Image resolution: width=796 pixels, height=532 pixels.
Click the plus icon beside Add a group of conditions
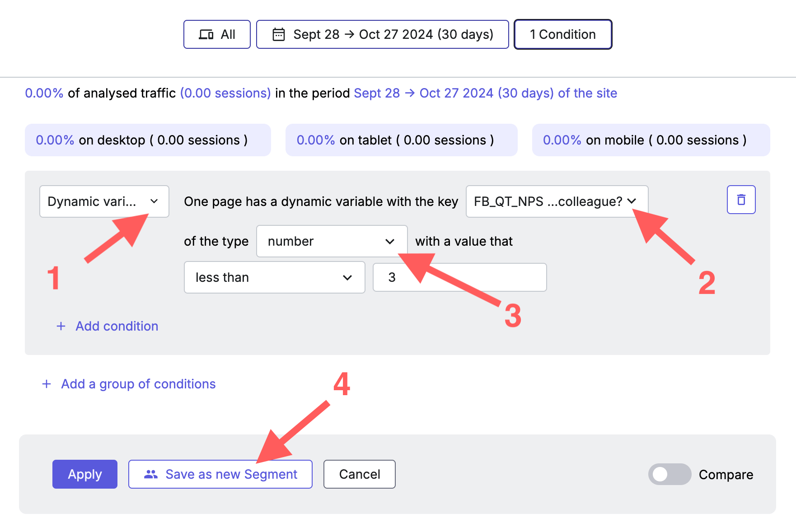point(47,384)
